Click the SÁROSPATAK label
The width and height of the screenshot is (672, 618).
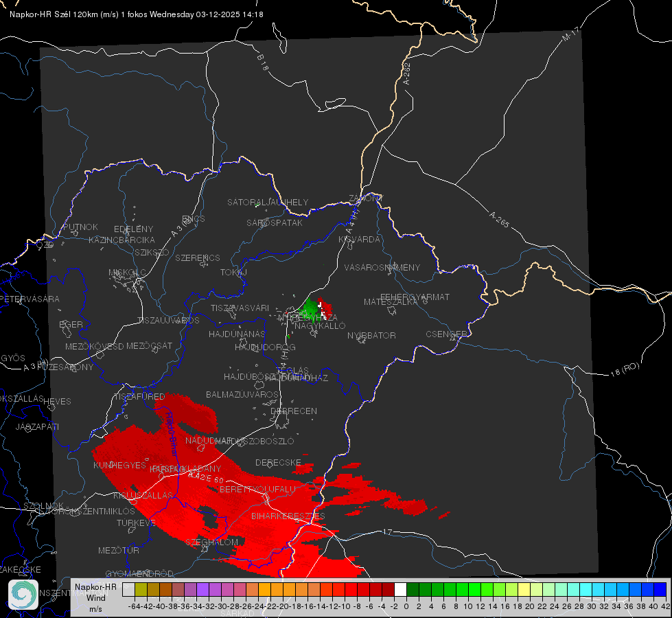(x=275, y=222)
